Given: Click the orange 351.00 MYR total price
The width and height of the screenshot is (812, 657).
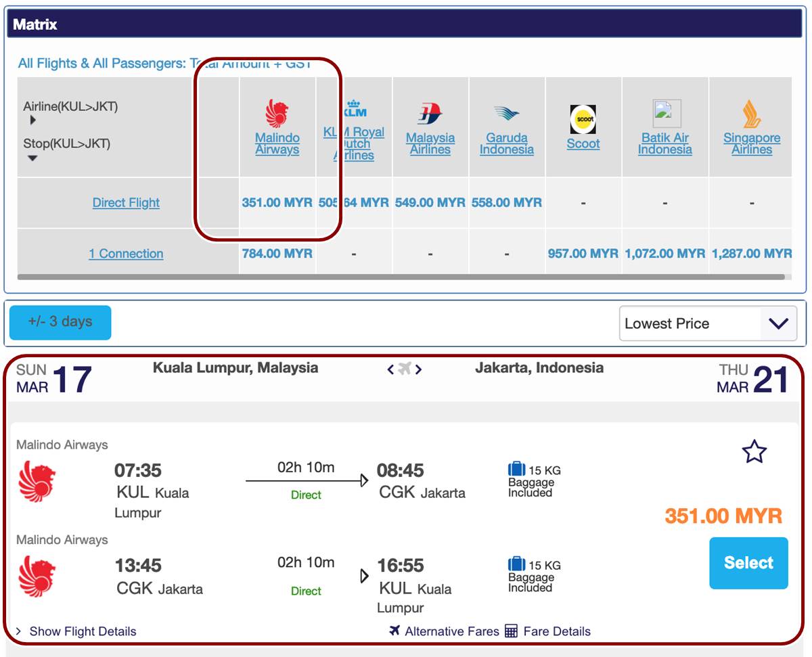Looking at the screenshot, I should coord(723,516).
